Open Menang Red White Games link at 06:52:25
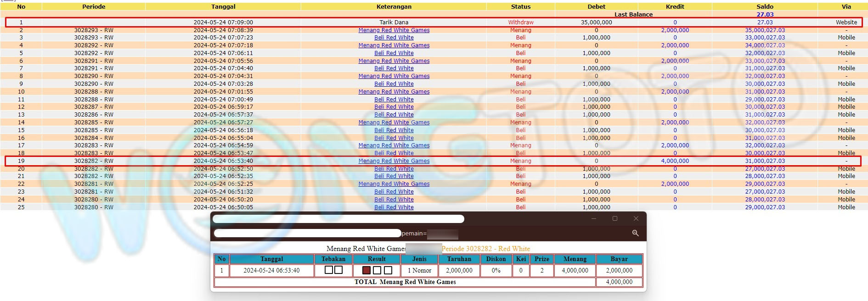This screenshot has width=868, height=301. pos(394,184)
